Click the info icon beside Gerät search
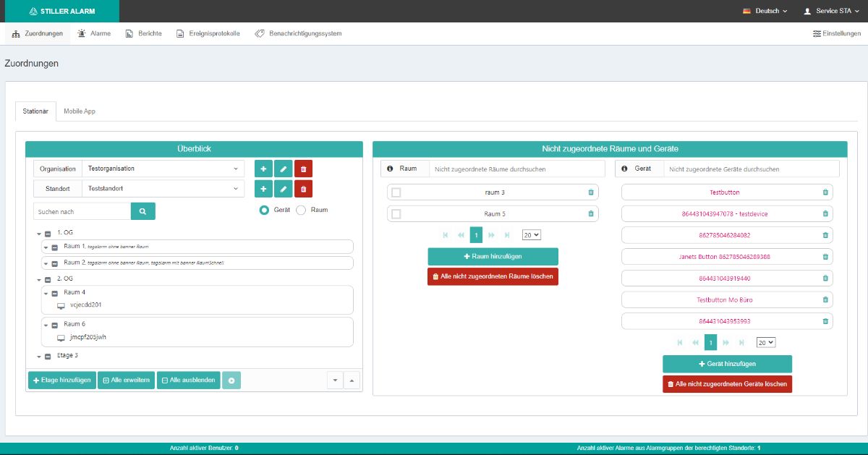This screenshot has height=455, width=868. tap(624, 169)
